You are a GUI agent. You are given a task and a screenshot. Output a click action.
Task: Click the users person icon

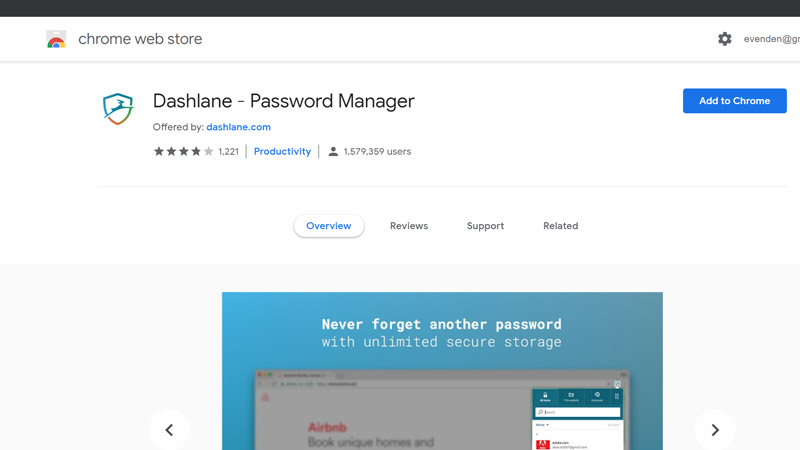coord(333,152)
